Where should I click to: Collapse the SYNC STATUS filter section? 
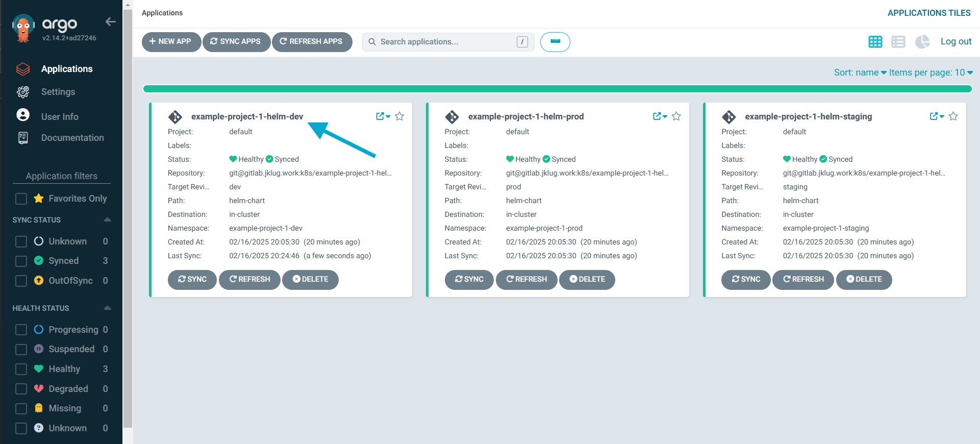[107, 220]
